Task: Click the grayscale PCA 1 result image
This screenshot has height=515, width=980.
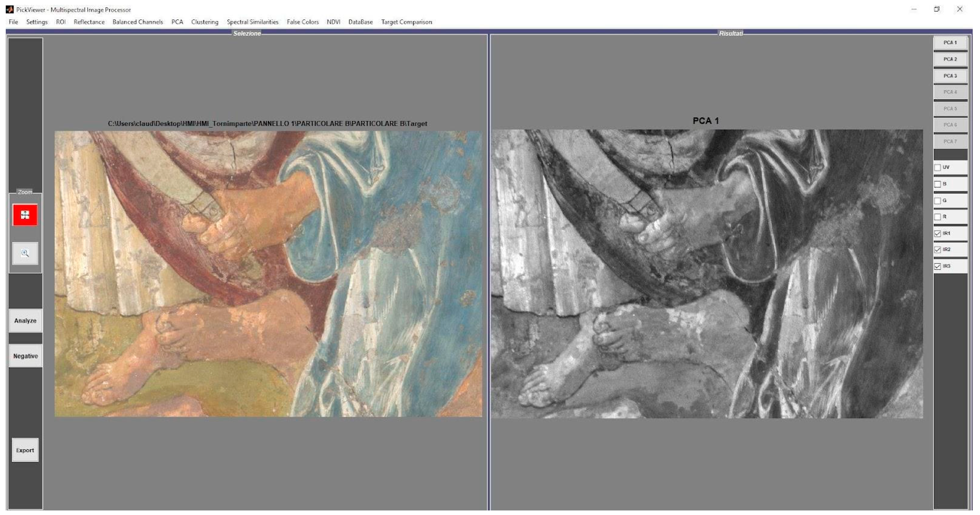Action: tap(707, 274)
